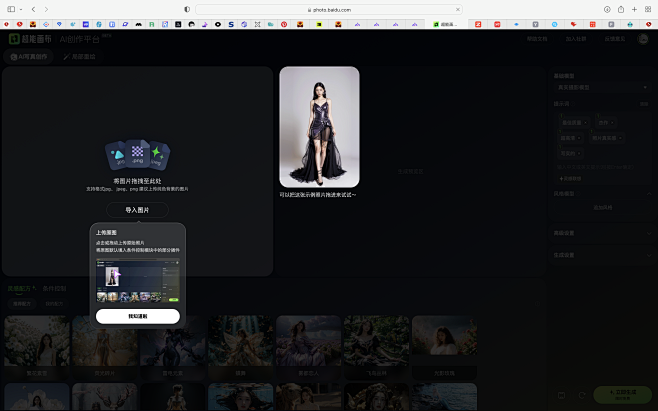The width and height of the screenshot is (658, 411).
Task: Click the prompt text input field
Action: coord(596,167)
